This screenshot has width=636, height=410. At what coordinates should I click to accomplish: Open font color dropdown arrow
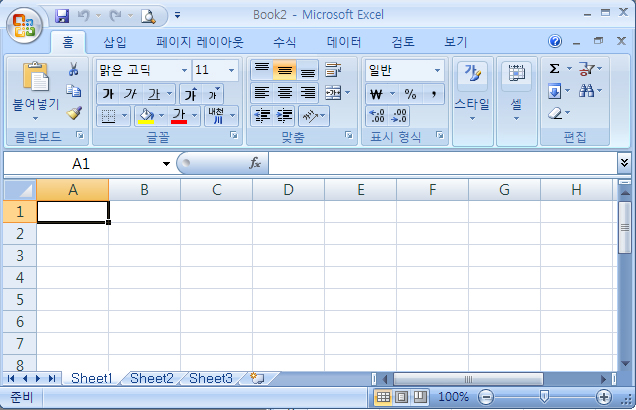[x=195, y=116]
